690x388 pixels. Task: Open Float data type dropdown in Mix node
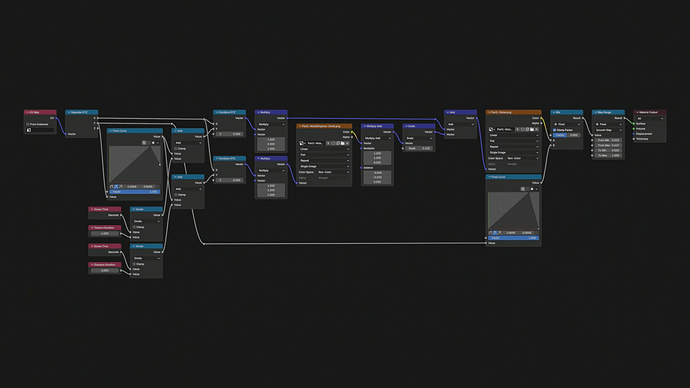pyautogui.click(x=567, y=124)
